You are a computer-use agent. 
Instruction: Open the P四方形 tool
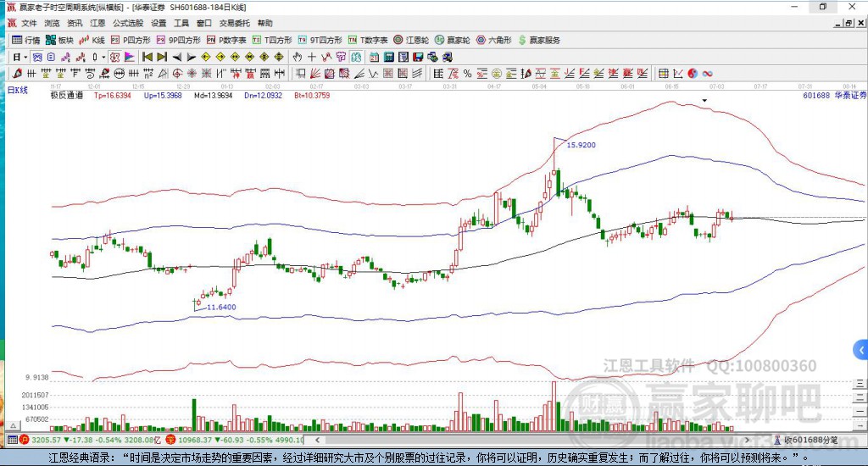point(131,40)
